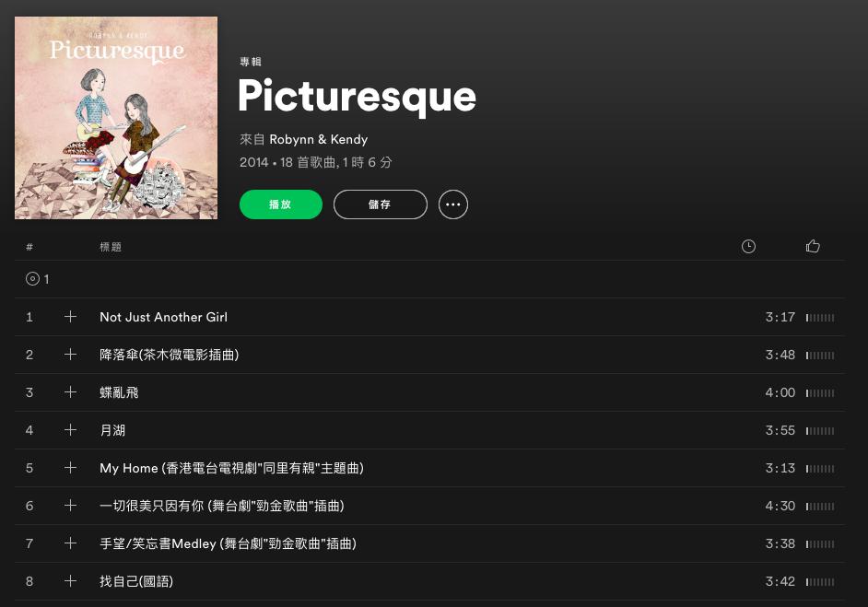Add Not Just Another Girl with plus icon

tap(70, 317)
